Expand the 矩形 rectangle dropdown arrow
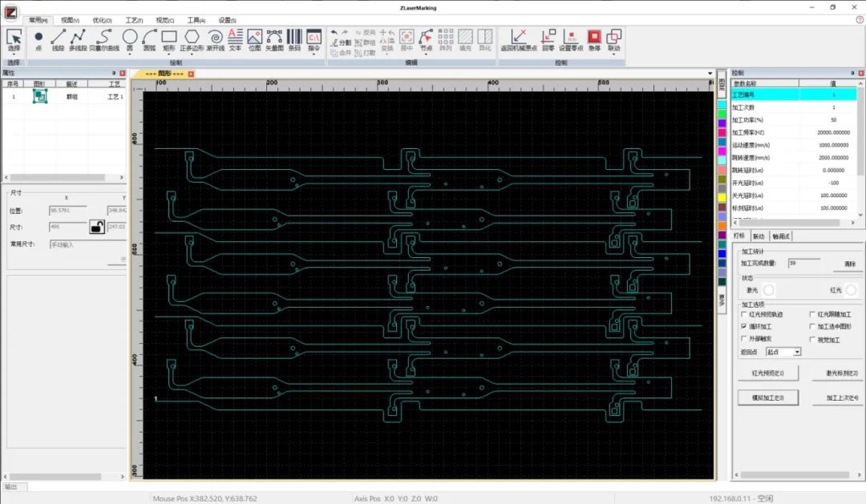This screenshot has width=866, height=504. (169, 54)
